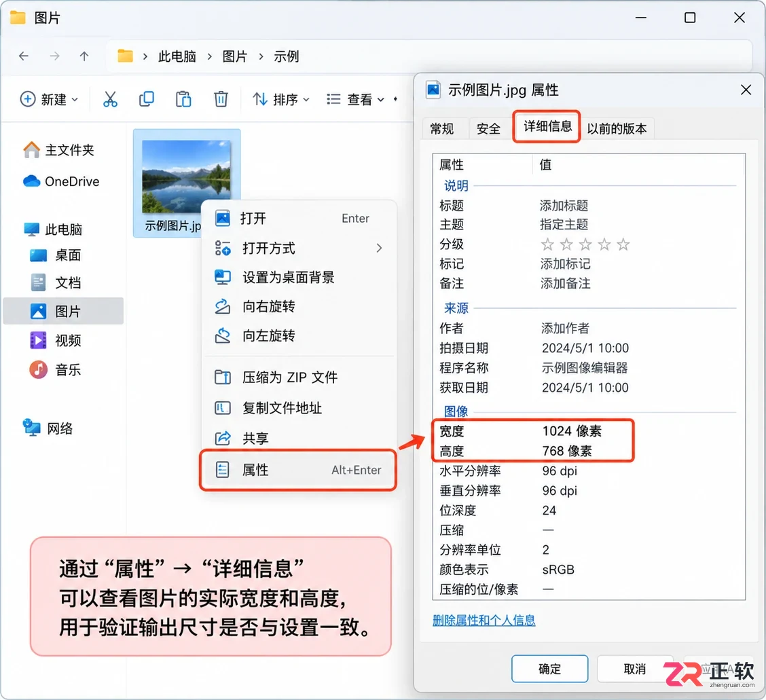The width and height of the screenshot is (766, 700).
Task: Click the 示例图像编辑器 program name value
Action: point(585,368)
